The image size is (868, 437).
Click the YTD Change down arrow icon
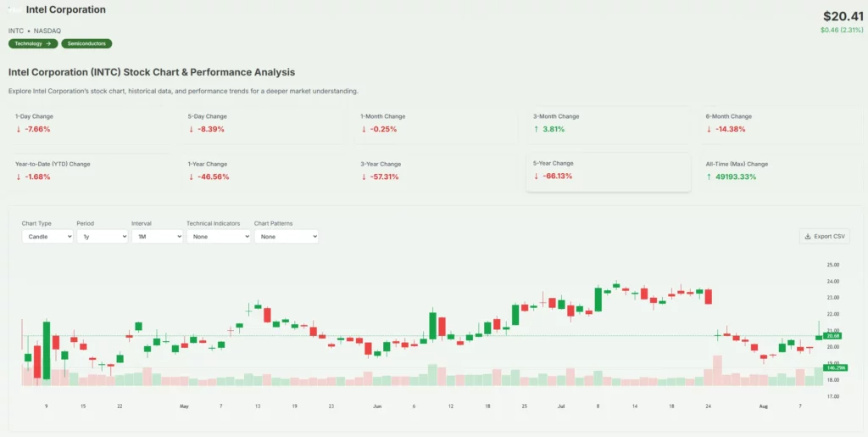point(19,177)
